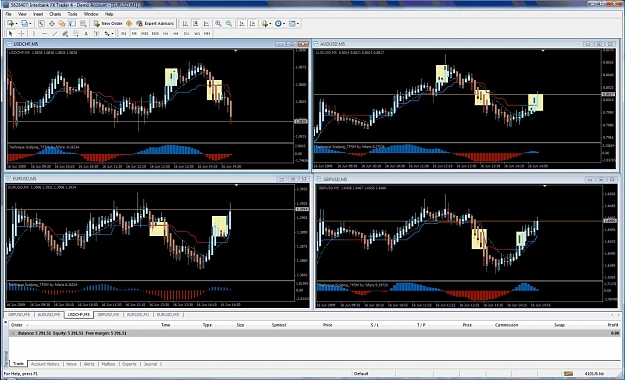Screen dimensions: 625x380
Task: Switch timeframe to H1
Action: pyautogui.click(x=166, y=33)
